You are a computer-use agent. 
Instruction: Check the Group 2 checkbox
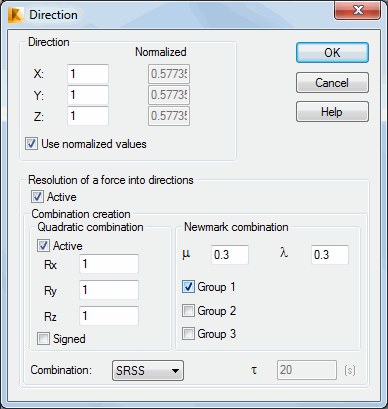coord(188,311)
